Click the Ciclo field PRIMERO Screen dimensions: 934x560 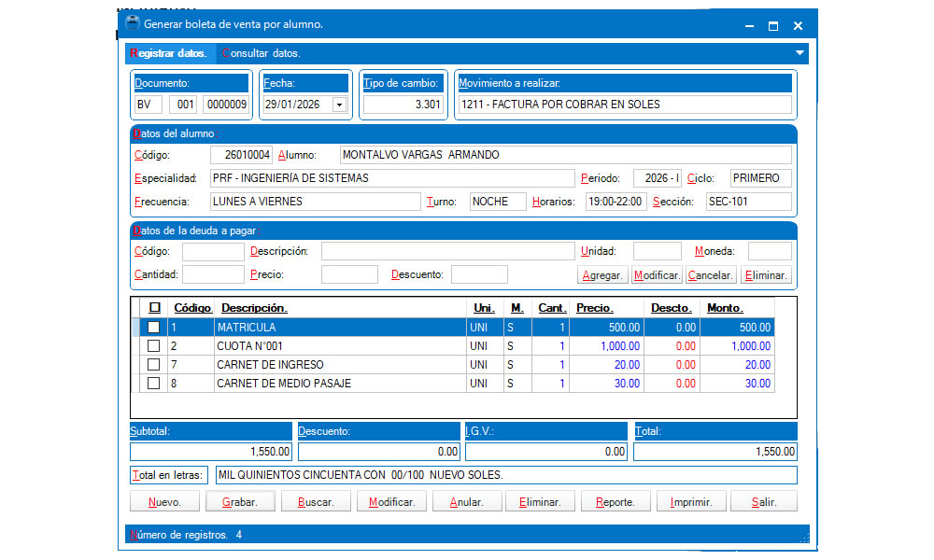760,178
